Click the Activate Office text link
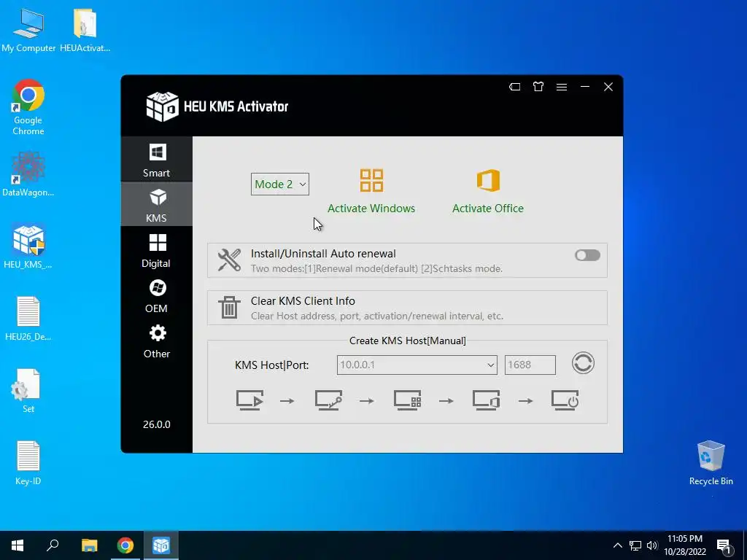The image size is (747, 560). (x=488, y=208)
